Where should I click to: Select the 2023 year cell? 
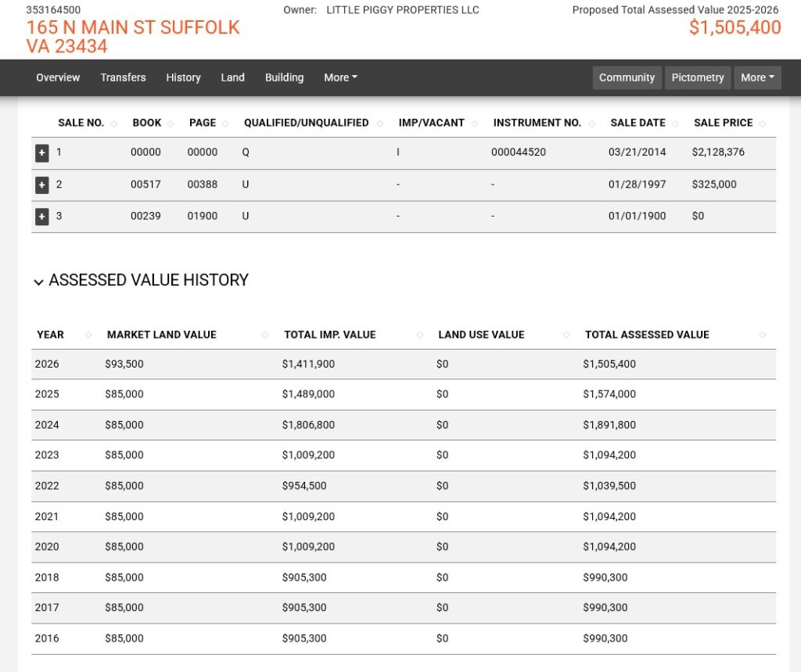point(47,455)
